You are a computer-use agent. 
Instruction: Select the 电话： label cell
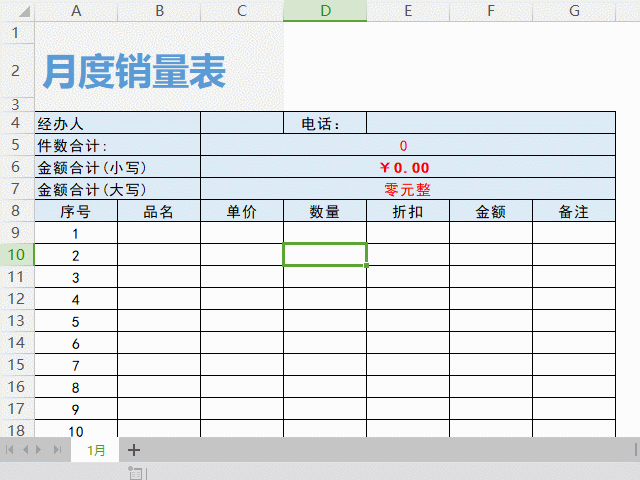coord(325,123)
